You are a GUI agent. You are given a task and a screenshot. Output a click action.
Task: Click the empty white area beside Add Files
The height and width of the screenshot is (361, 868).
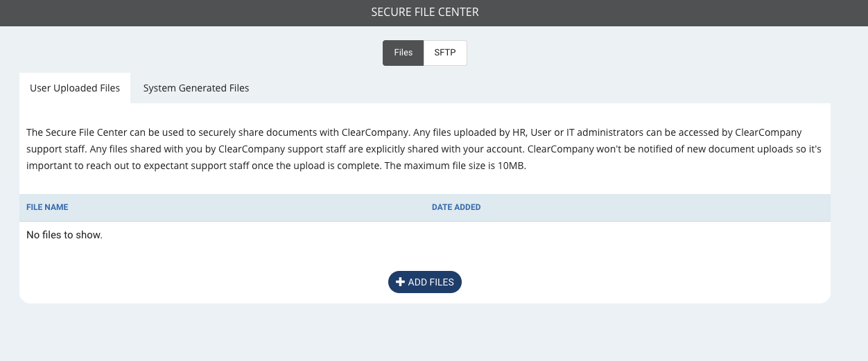(x=624, y=282)
